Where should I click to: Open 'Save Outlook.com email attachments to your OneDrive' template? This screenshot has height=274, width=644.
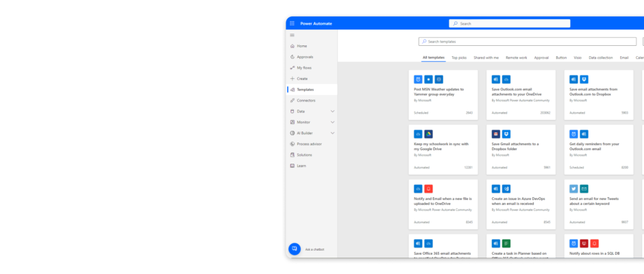[521, 95]
